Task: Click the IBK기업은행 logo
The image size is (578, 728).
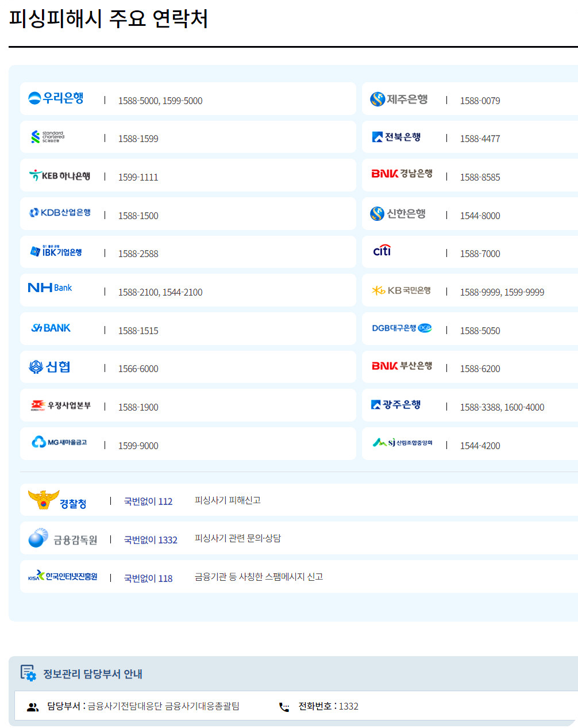Action: point(56,251)
